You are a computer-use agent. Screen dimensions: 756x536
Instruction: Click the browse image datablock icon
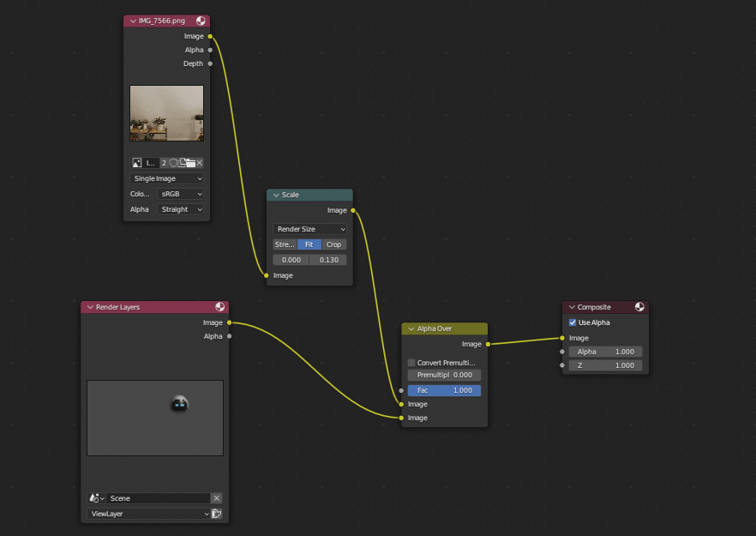click(x=136, y=163)
